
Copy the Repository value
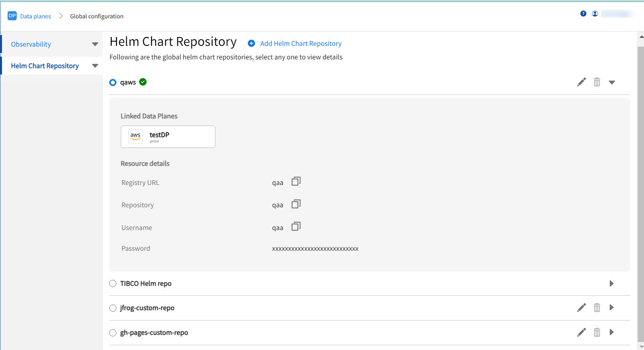click(x=296, y=204)
